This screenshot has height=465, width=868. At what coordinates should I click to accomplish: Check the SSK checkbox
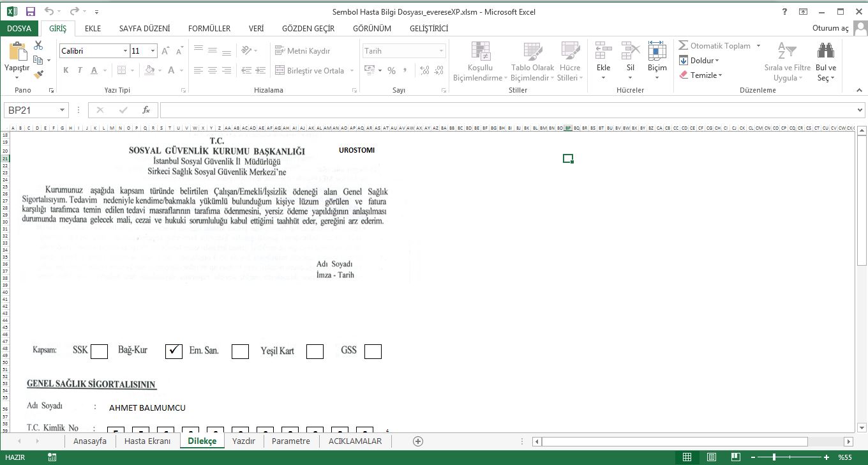click(x=99, y=351)
